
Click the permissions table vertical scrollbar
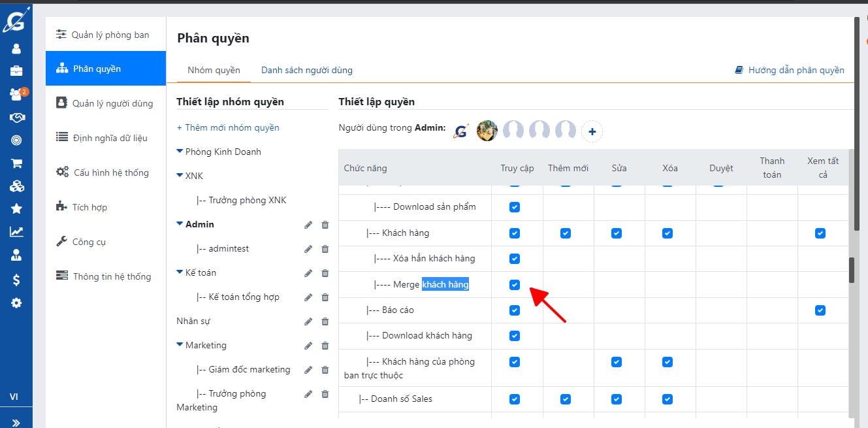coord(851,269)
